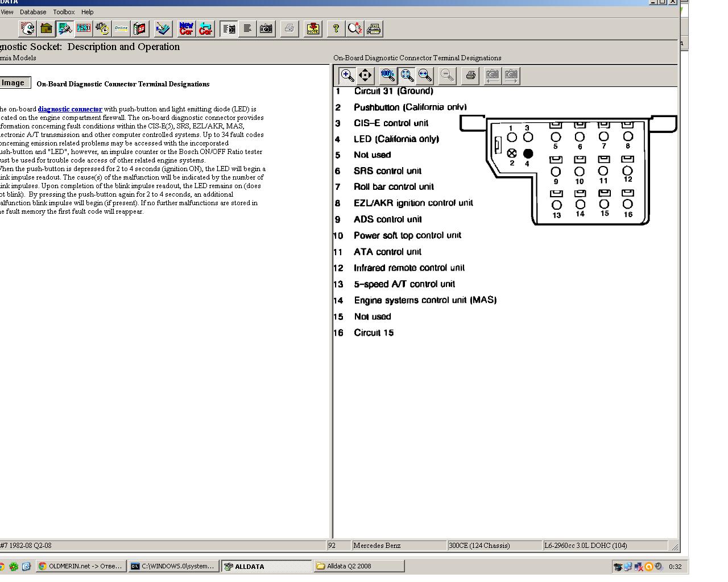Toggle the text-only layout view
728x582 pixels.
click(247, 28)
